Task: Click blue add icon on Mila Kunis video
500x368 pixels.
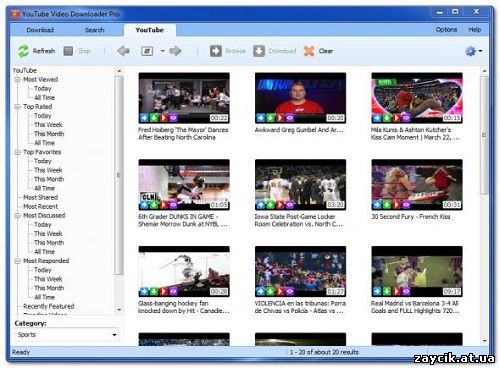Action: [377, 118]
